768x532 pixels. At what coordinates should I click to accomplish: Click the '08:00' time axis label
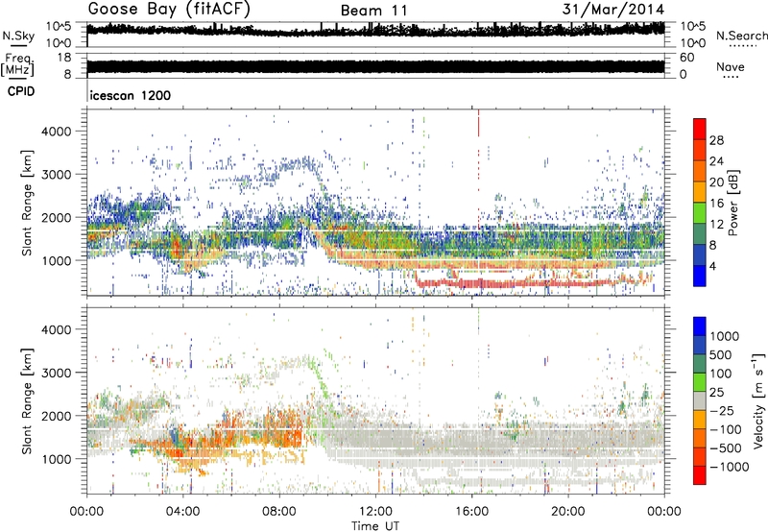[279, 511]
